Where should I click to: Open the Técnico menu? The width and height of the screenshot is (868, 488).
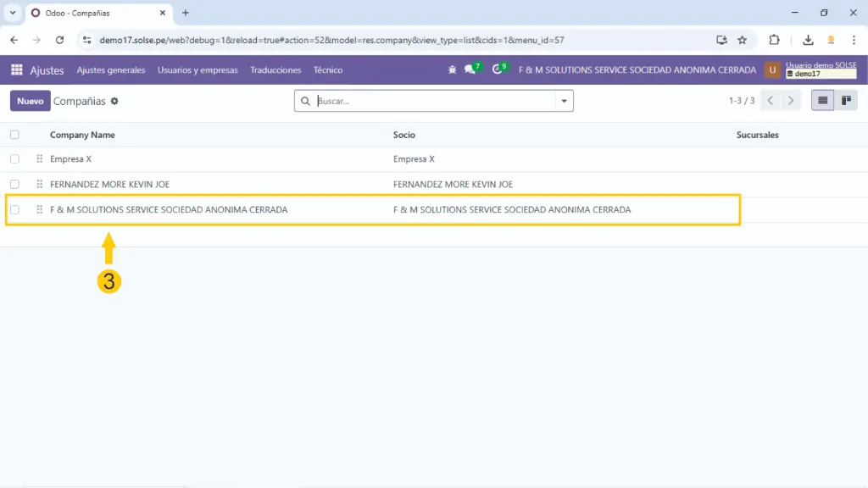point(328,70)
